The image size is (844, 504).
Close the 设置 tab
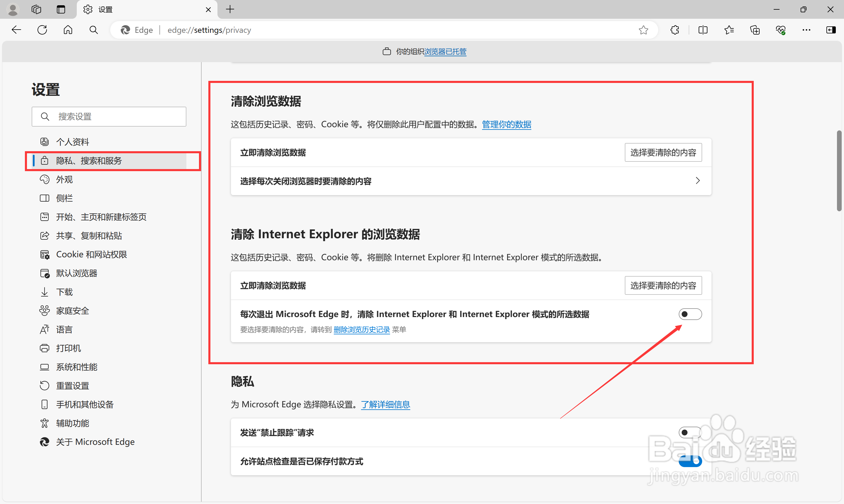pyautogui.click(x=208, y=9)
